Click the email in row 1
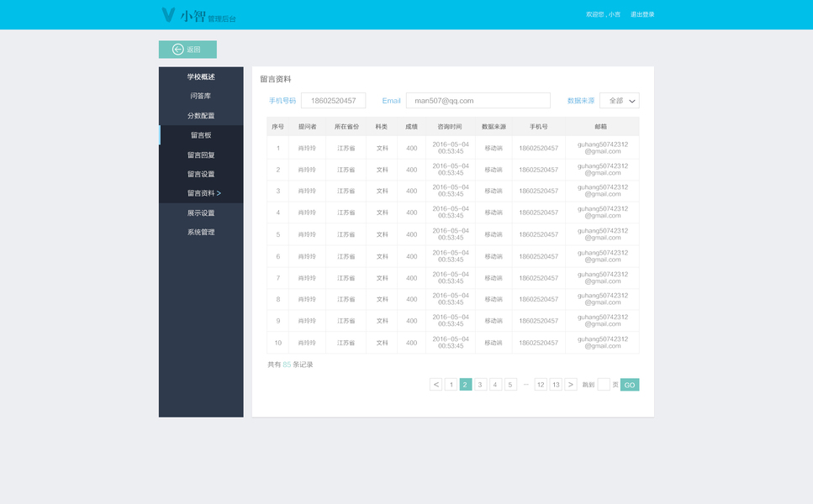 [603, 148]
